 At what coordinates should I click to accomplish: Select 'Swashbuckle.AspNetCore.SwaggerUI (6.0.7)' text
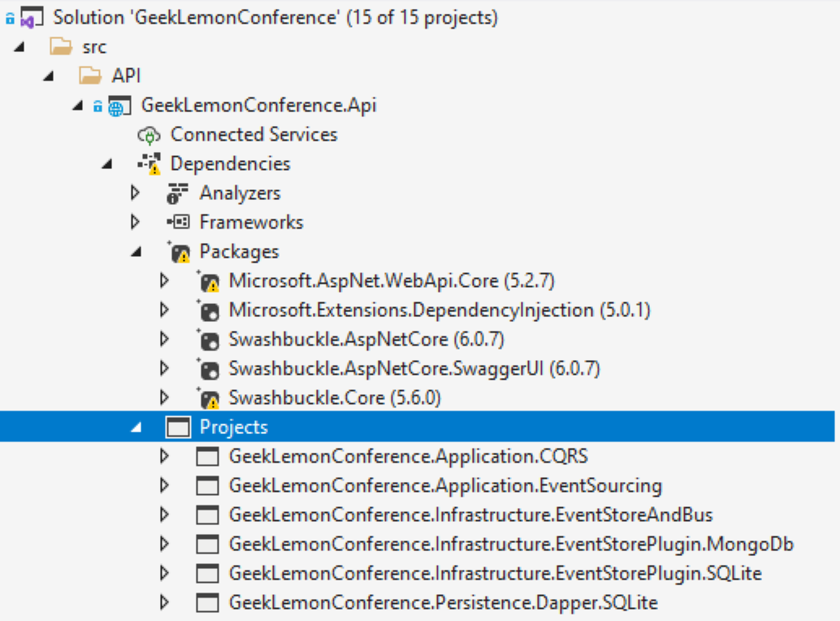point(414,369)
